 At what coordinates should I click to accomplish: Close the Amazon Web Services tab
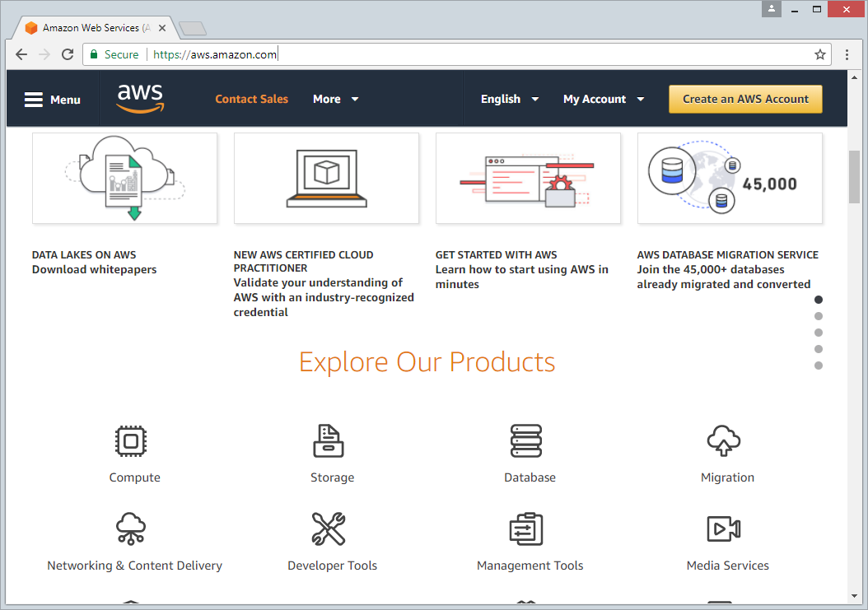tap(162, 28)
